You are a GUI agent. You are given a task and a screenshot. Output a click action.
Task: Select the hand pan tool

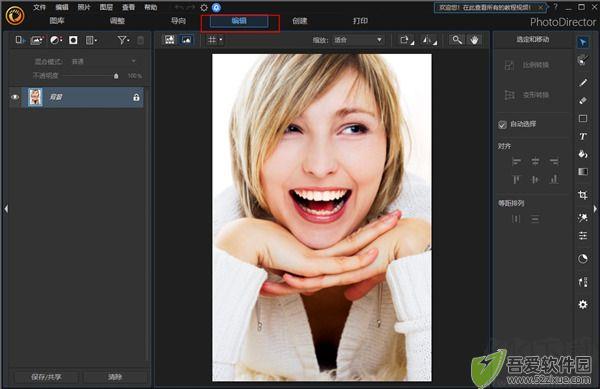coord(474,40)
